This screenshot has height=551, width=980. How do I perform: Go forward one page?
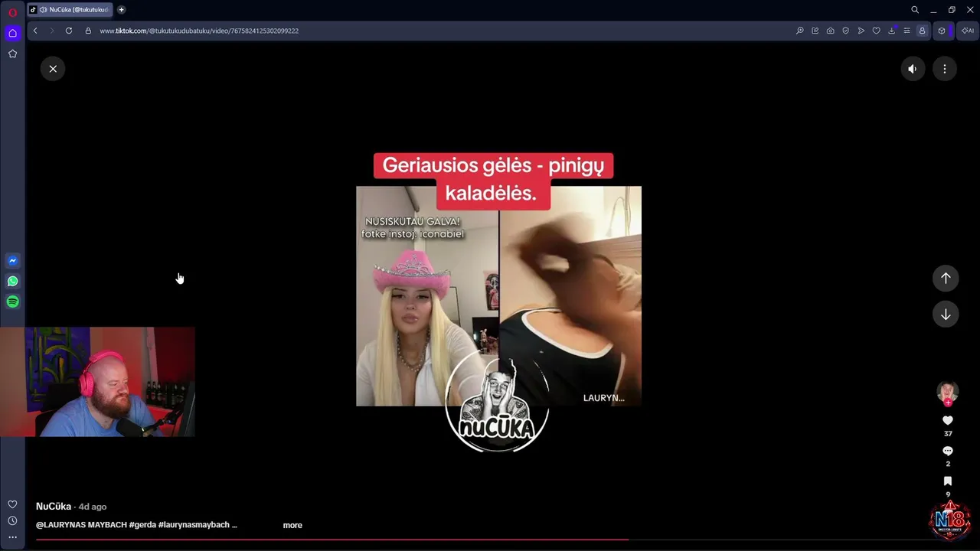[52, 31]
